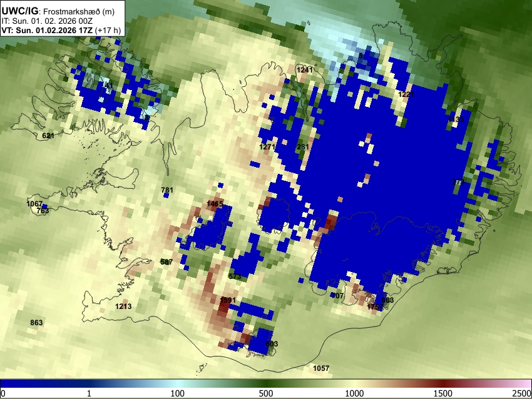Click the 1213 value label
Image resolution: width=532 pixels, height=399 pixels.
pos(123,306)
